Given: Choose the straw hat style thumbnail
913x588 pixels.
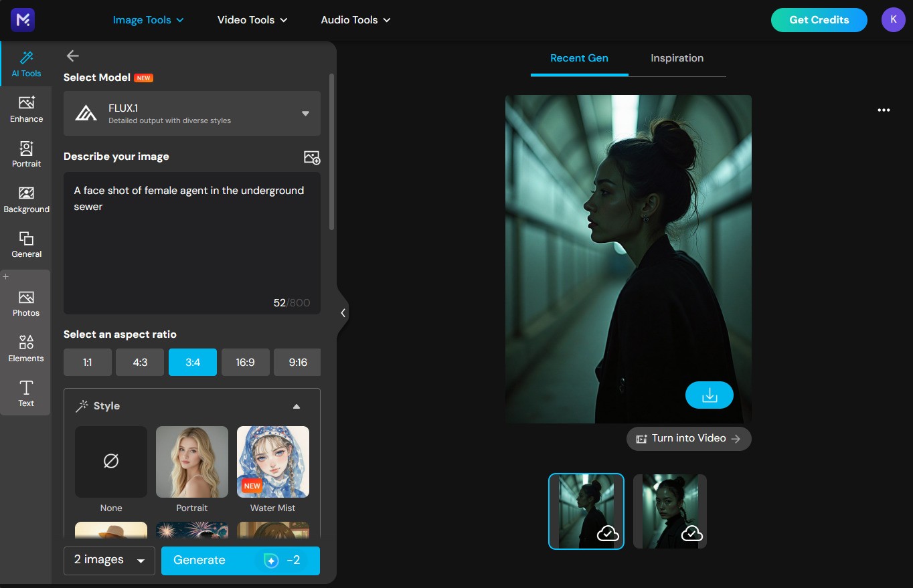Looking at the screenshot, I should (111, 530).
